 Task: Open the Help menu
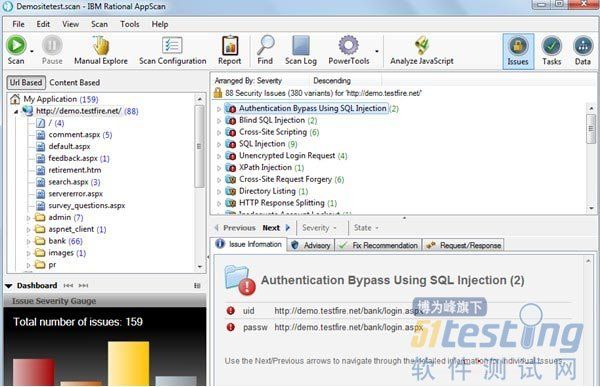(x=160, y=24)
